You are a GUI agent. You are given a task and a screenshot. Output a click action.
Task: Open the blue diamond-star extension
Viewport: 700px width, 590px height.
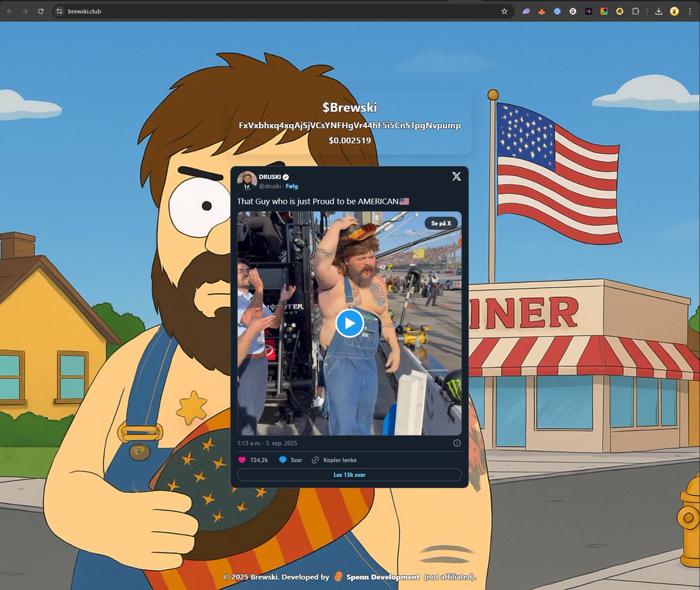[557, 11]
